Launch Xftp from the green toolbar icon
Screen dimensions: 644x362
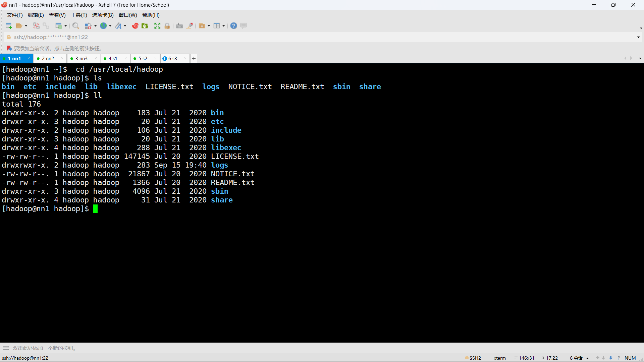[x=145, y=26]
